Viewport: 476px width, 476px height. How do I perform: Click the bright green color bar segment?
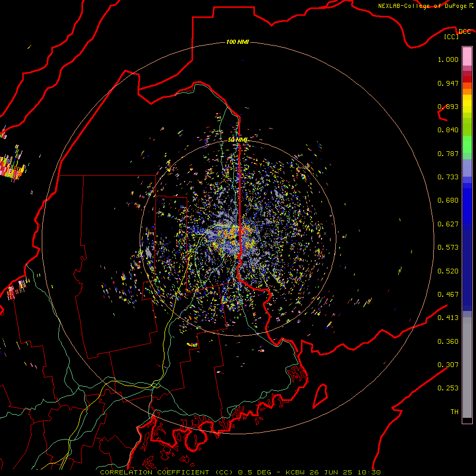pos(467,144)
